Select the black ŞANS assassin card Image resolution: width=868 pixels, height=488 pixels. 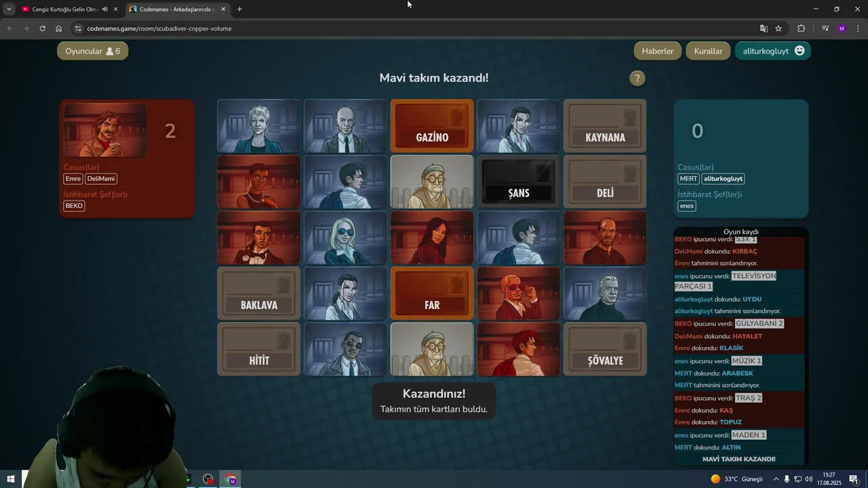[519, 182]
